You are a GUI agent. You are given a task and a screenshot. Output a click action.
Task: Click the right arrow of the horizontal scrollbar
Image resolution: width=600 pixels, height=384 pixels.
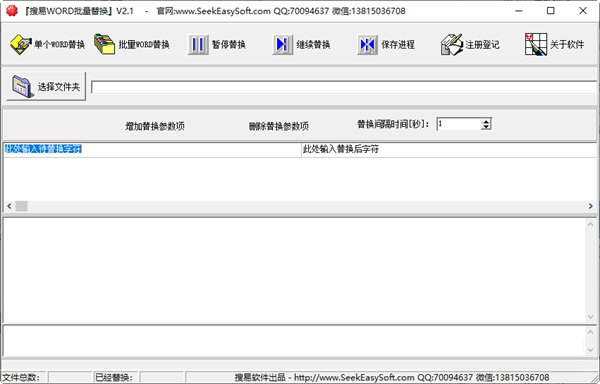coord(590,206)
